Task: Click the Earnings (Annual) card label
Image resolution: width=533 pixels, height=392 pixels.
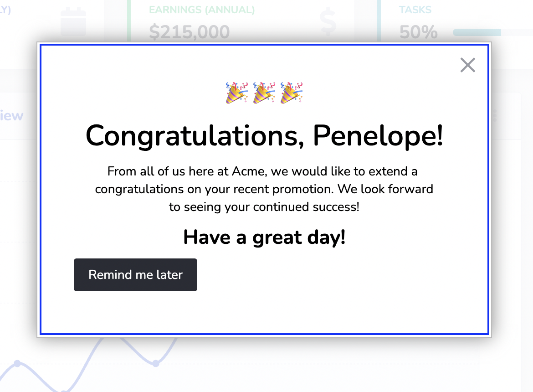Action: [202, 10]
